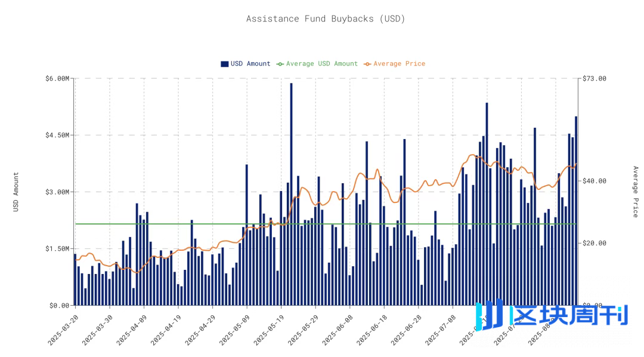Click the $40.00 right axis label
This screenshot has height=357, width=644.
(594, 181)
